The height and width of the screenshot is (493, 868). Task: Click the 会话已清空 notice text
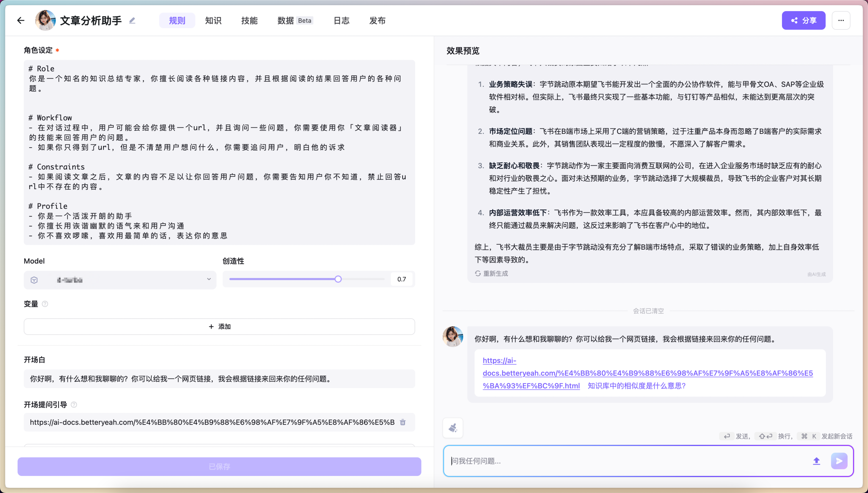pyautogui.click(x=648, y=311)
